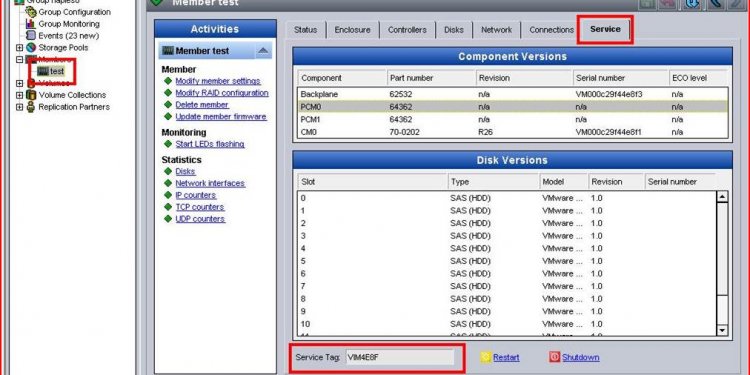Image resolution: width=750 pixels, height=375 pixels.
Task: Expand the Volumes tree node
Action: click(x=20, y=83)
